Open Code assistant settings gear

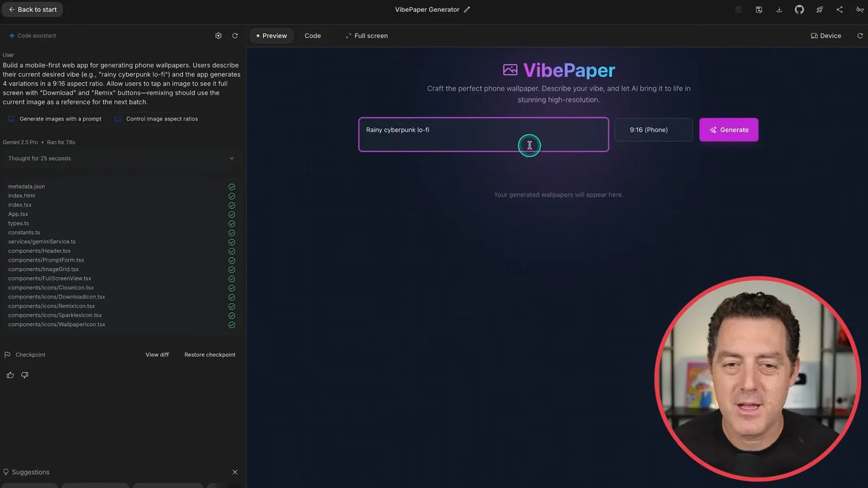tap(218, 36)
